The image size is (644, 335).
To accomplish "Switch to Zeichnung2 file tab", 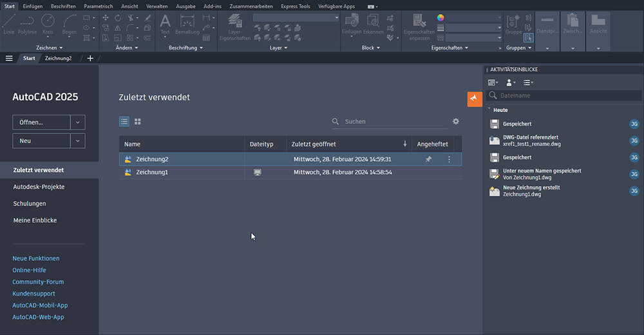I will click(59, 59).
